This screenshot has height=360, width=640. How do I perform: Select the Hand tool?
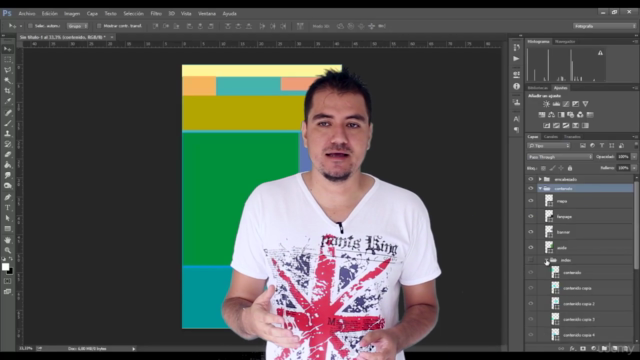pos(7,240)
